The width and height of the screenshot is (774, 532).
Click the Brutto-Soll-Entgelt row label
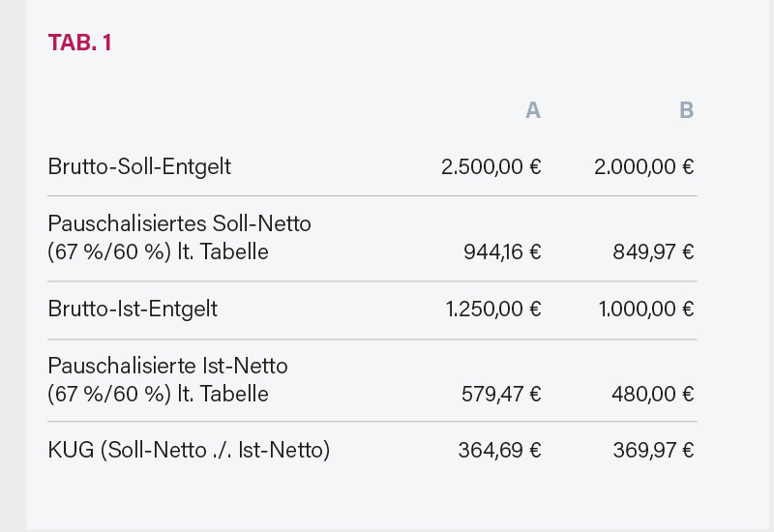pyautogui.click(x=139, y=166)
